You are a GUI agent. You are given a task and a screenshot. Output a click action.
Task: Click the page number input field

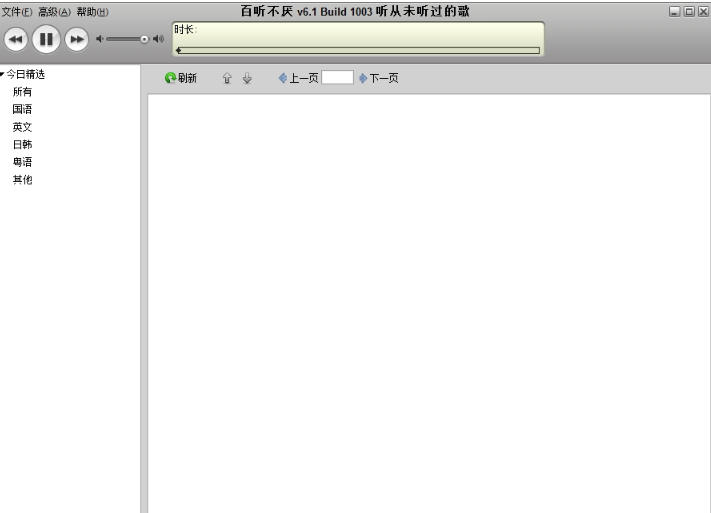pyautogui.click(x=337, y=77)
